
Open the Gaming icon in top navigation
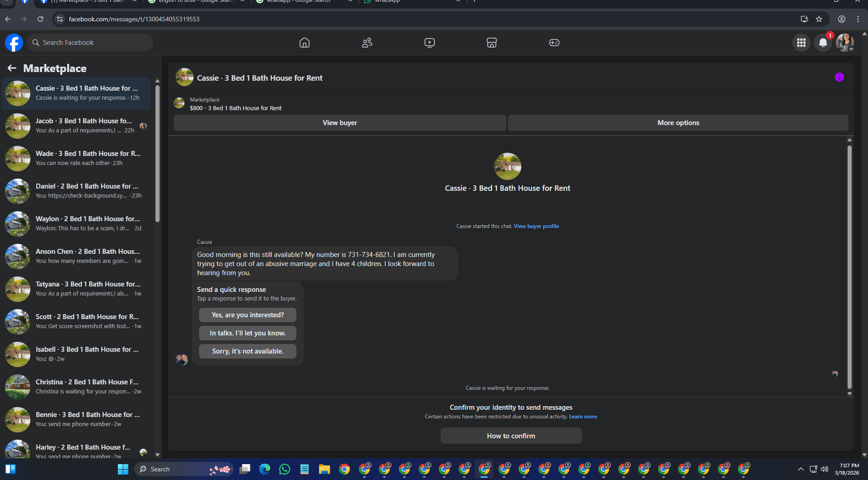click(x=554, y=43)
